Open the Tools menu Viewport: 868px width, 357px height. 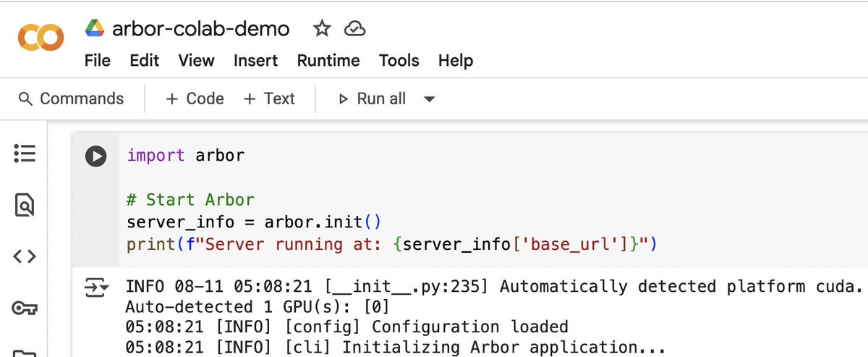[399, 61]
